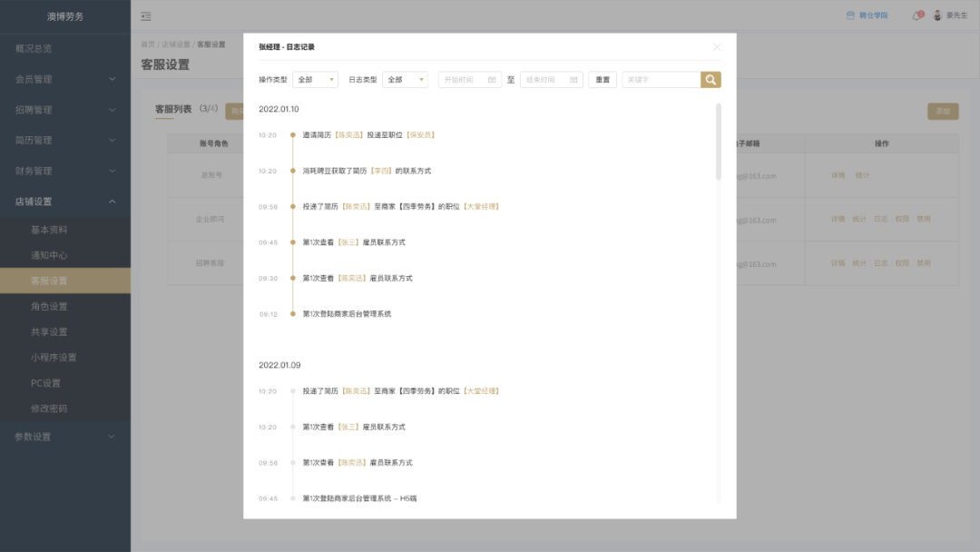Click 首页 breadcrumb link

(x=148, y=44)
